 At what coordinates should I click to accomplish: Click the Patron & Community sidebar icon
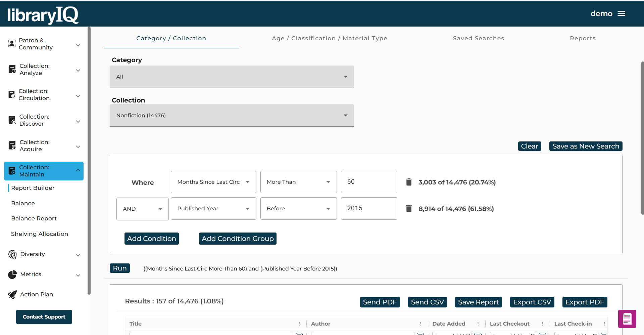(x=12, y=43)
